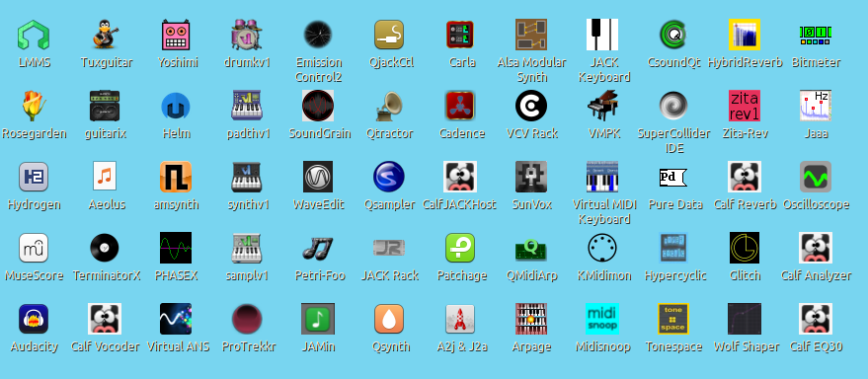The image size is (868, 379).
Task: Launch Calf EQ30 icon
Action: click(816, 319)
